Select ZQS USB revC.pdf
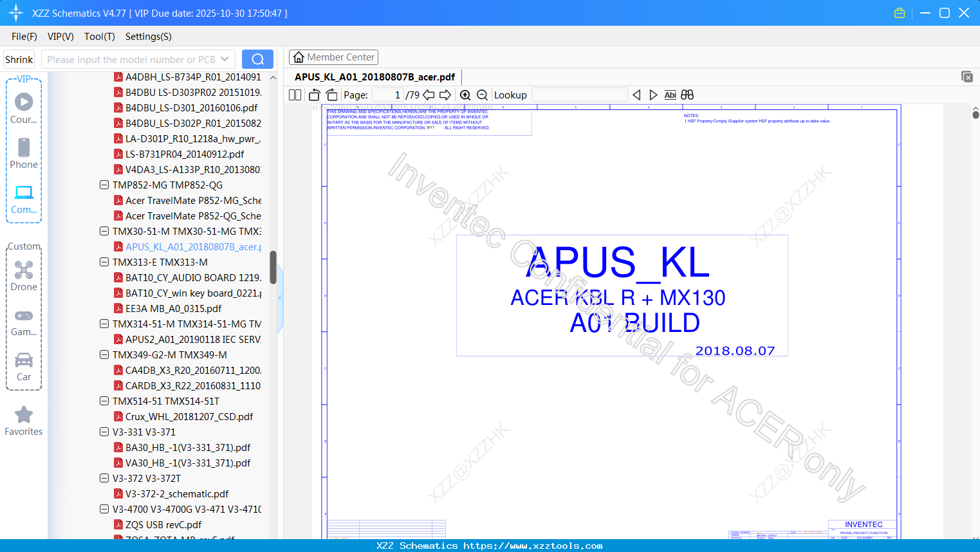 pos(158,525)
